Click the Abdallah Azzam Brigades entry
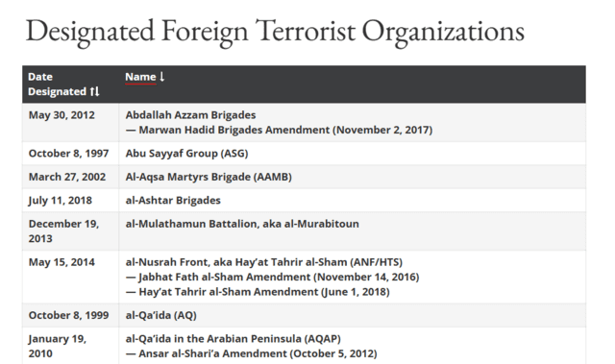The height and width of the screenshot is (364, 615). [x=190, y=115]
